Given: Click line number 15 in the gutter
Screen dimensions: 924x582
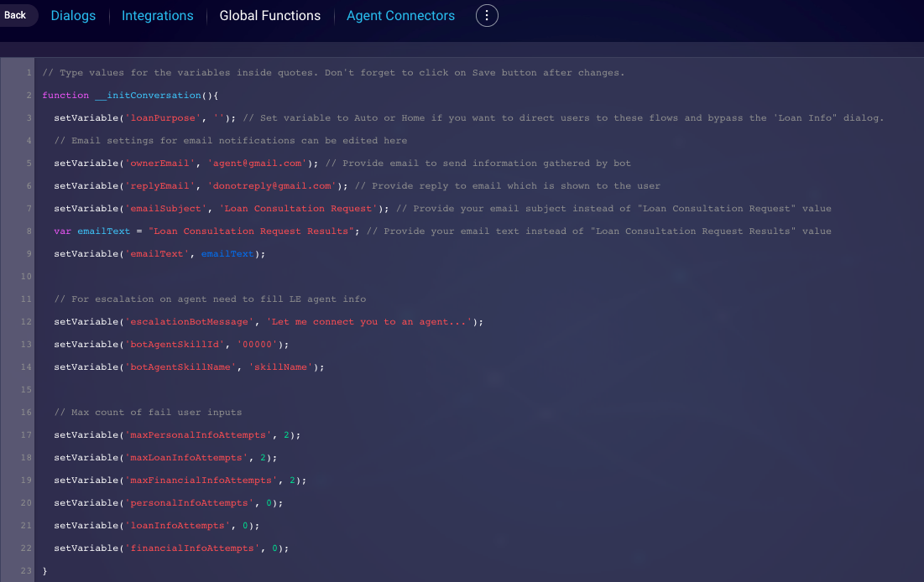Looking at the screenshot, I should click(x=26, y=389).
